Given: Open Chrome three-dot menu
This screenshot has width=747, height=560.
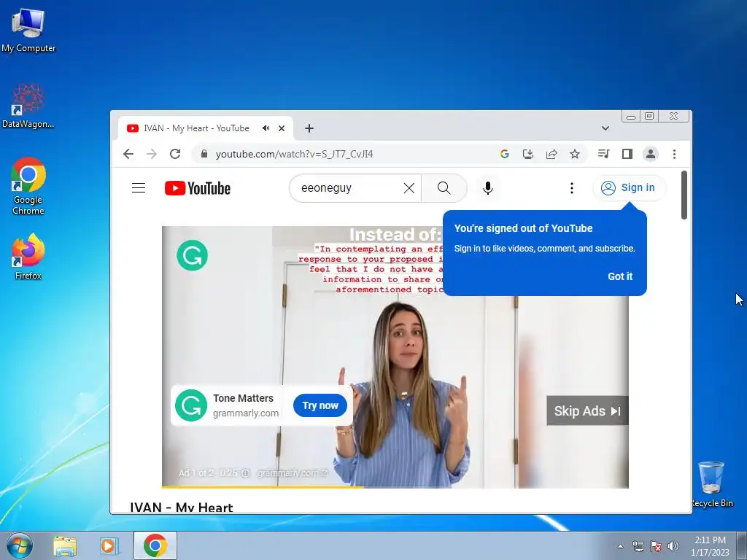Looking at the screenshot, I should pyautogui.click(x=674, y=154).
